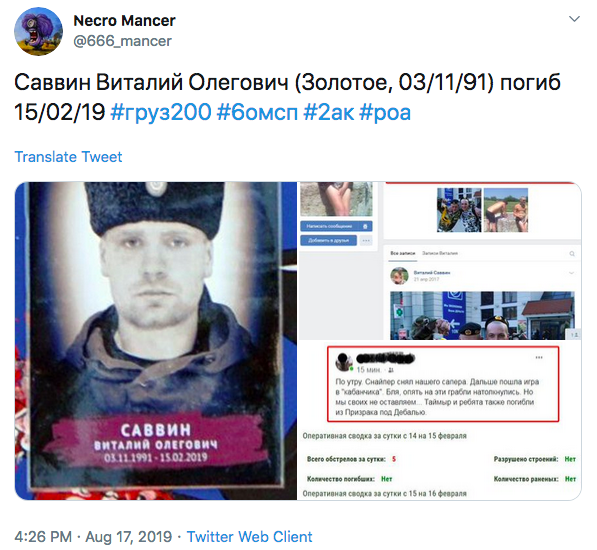The width and height of the screenshot is (597, 550).
Task: Click the three-dots button beside 'Добавить в друзья'
Action: [366, 240]
